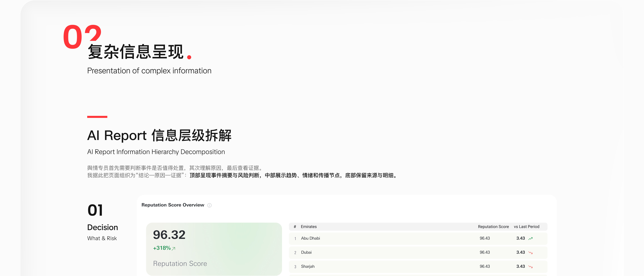Click Abu Dhabi's 96.43 score cell

[484, 238]
